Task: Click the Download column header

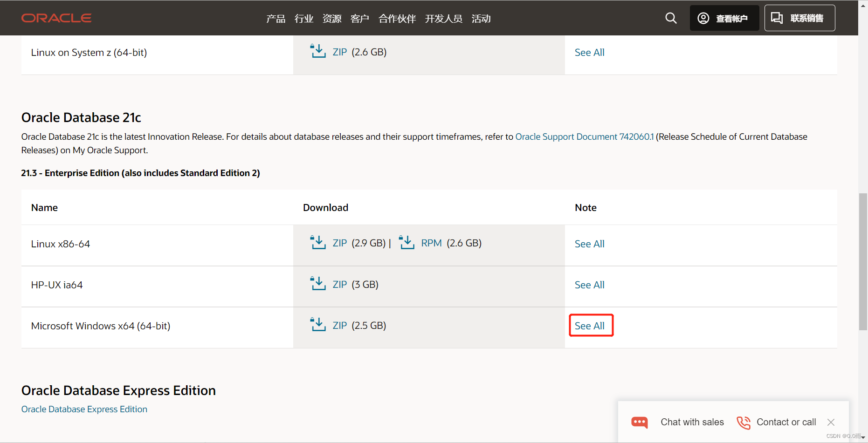Action: (325, 208)
